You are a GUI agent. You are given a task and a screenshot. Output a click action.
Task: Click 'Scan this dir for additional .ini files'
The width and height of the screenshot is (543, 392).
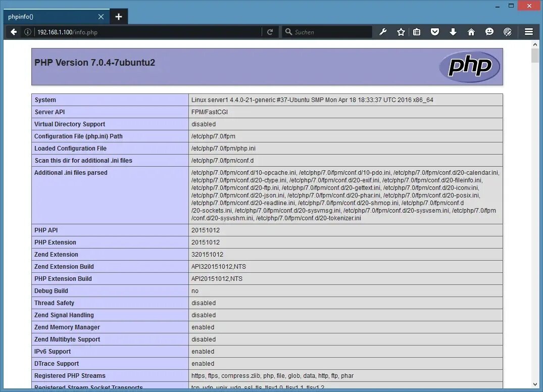pos(83,160)
